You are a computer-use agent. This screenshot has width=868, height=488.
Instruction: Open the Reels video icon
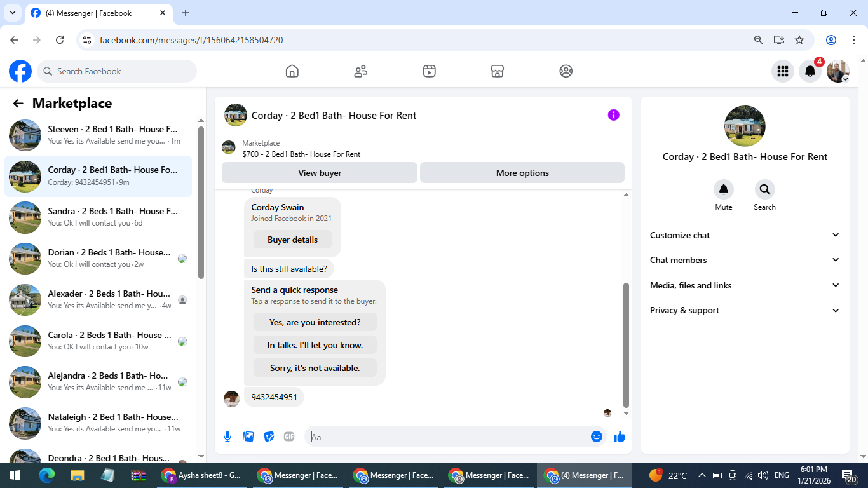(430, 71)
